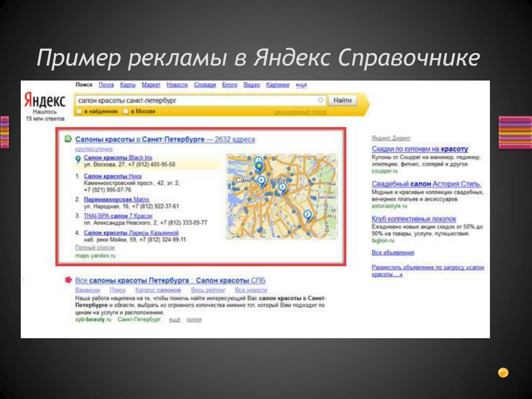Open the Картинки link in top navigation
Screen dimensions: 532x399
coord(277,85)
